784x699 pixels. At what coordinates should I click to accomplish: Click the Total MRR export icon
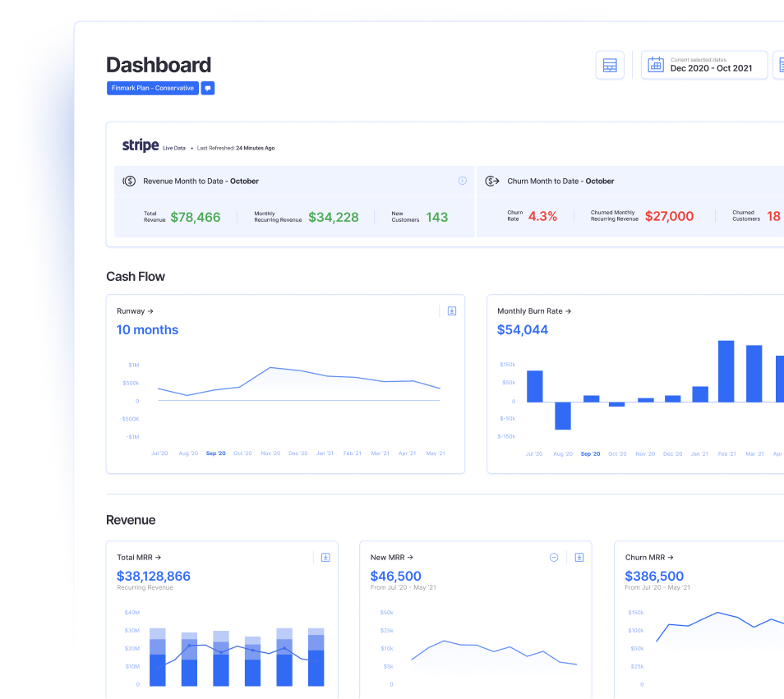[x=325, y=557]
